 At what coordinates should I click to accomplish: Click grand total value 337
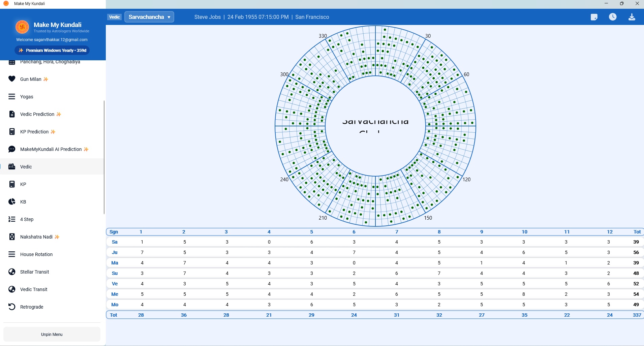pos(637,315)
